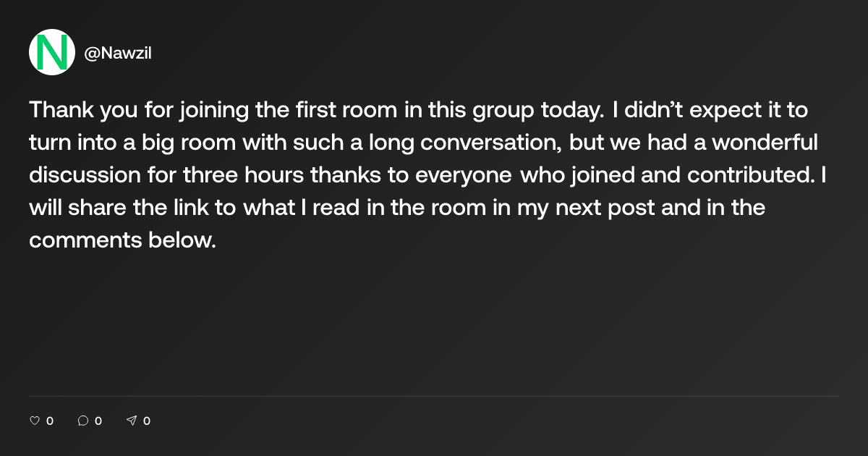Open comments via speech bubble icon
The height and width of the screenshot is (456, 868).
point(83,421)
